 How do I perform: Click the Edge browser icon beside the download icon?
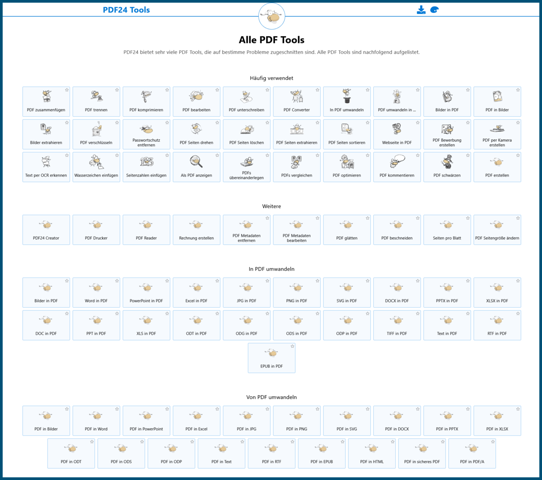coord(434,10)
